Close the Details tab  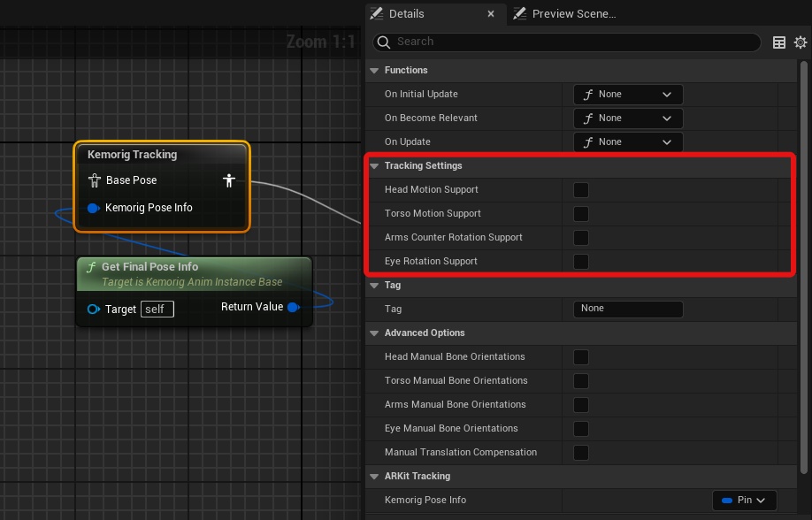coord(491,14)
